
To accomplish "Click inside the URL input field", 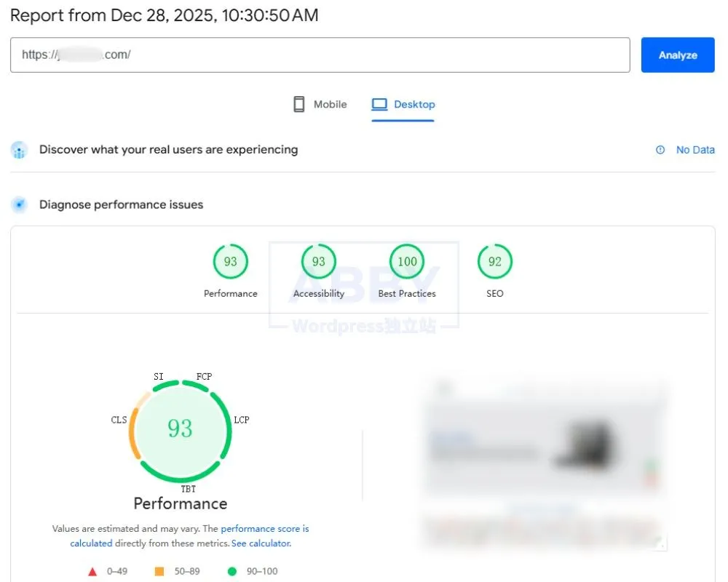I will 320,55.
